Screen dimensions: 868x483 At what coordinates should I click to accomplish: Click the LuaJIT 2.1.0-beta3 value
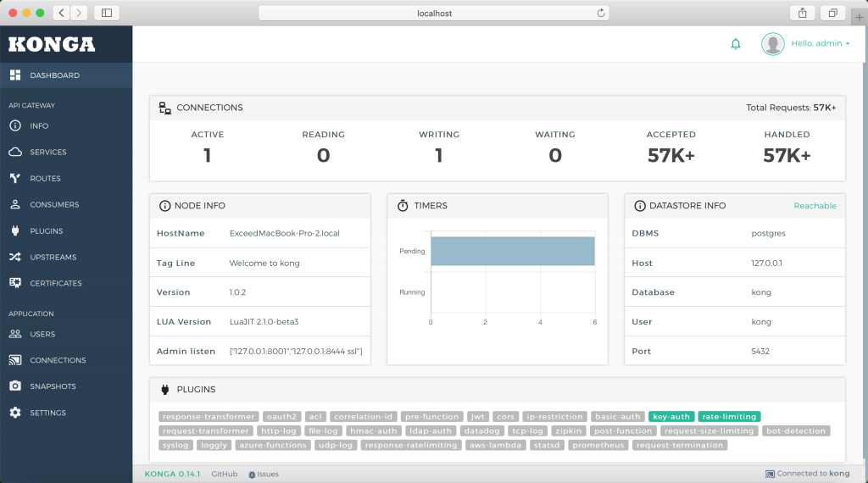pyautogui.click(x=264, y=322)
